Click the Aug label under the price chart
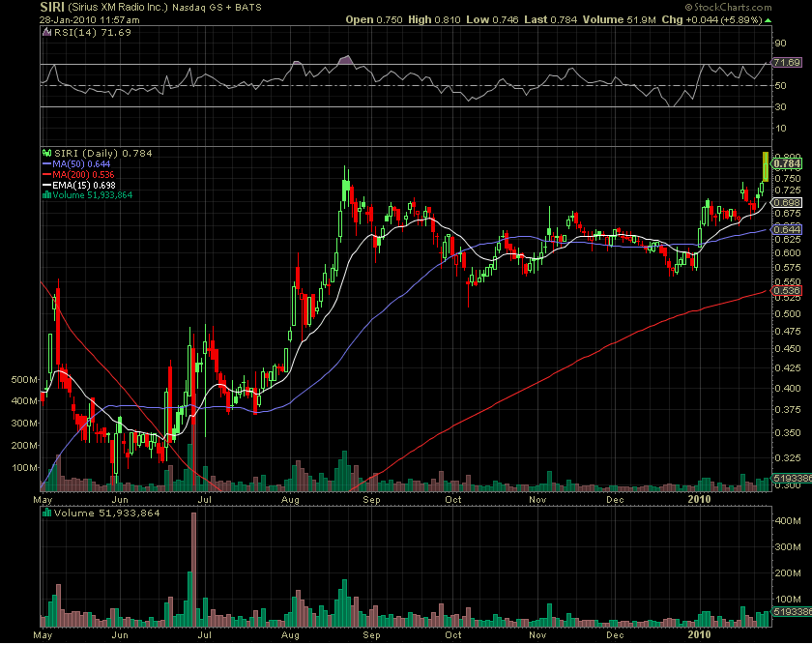Screen dimensions: 812x645 click(290, 500)
